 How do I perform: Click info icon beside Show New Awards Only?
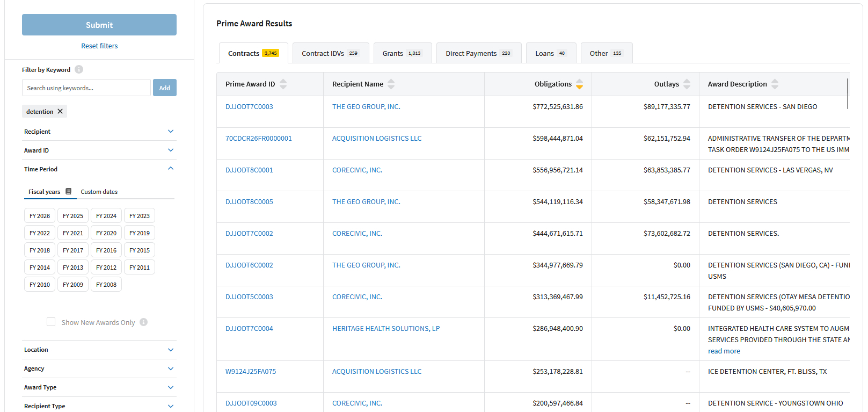143,322
